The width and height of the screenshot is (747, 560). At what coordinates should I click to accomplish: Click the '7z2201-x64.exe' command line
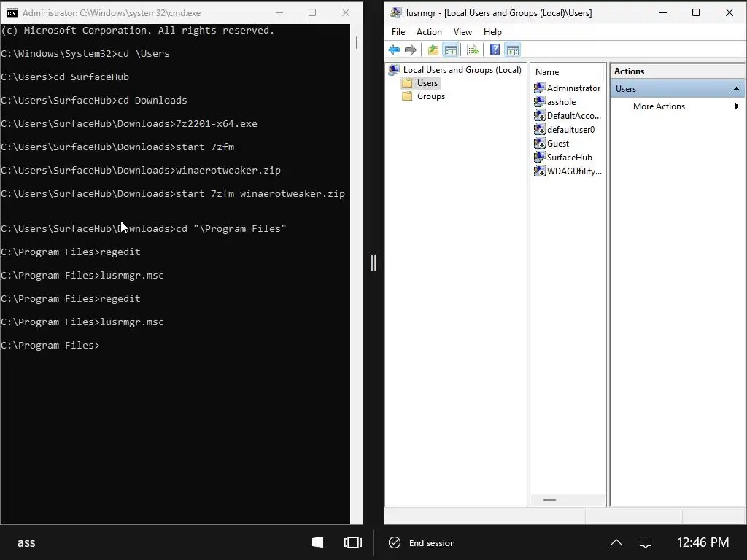129,124
